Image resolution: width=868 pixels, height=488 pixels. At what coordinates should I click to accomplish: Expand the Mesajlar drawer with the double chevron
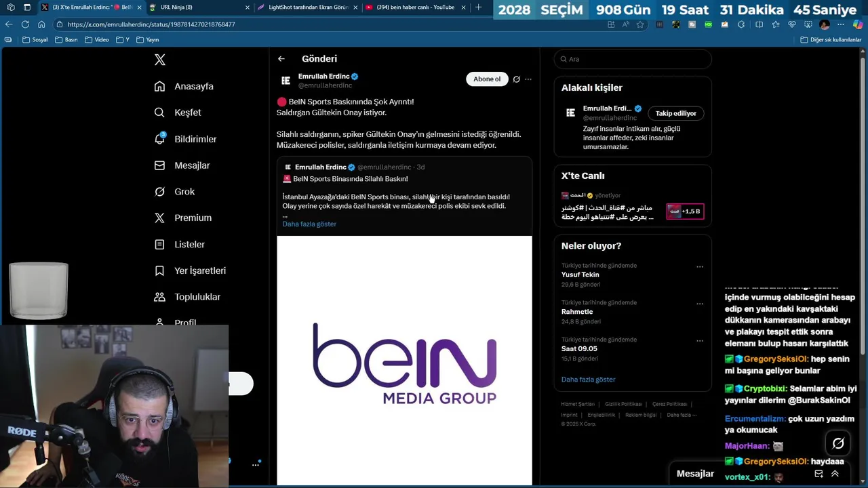click(x=835, y=474)
